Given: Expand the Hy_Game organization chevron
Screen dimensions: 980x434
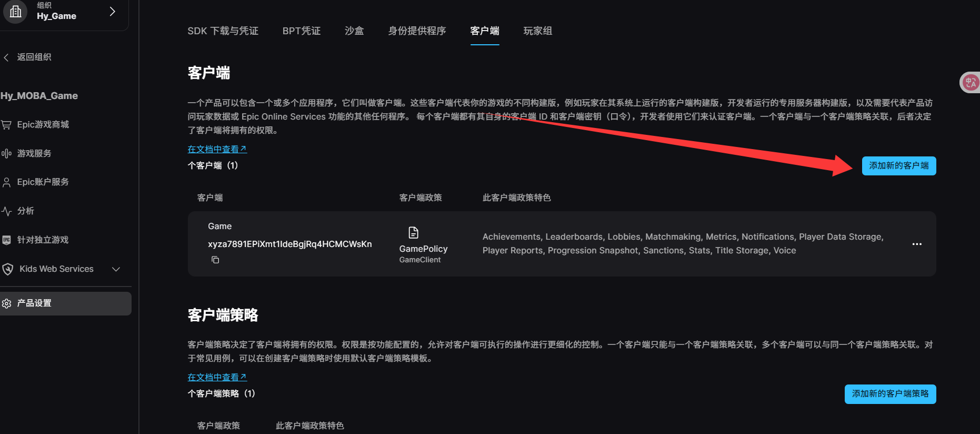Looking at the screenshot, I should 112,12.
